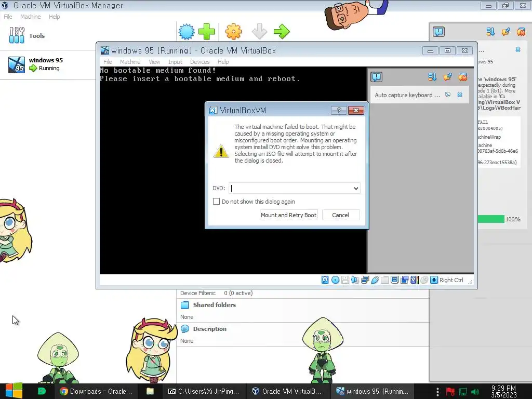Toggle notification center icon in the Manager window
The width and height of the screenshot is (532, 399).
[x=438, y=32]
